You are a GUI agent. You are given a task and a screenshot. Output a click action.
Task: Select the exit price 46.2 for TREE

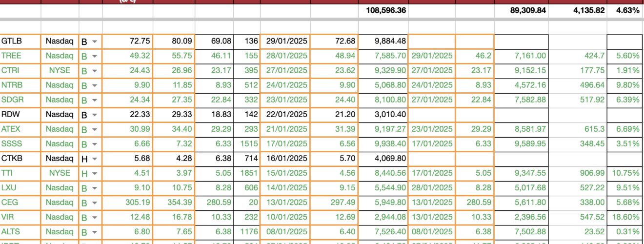pos(475,57)
